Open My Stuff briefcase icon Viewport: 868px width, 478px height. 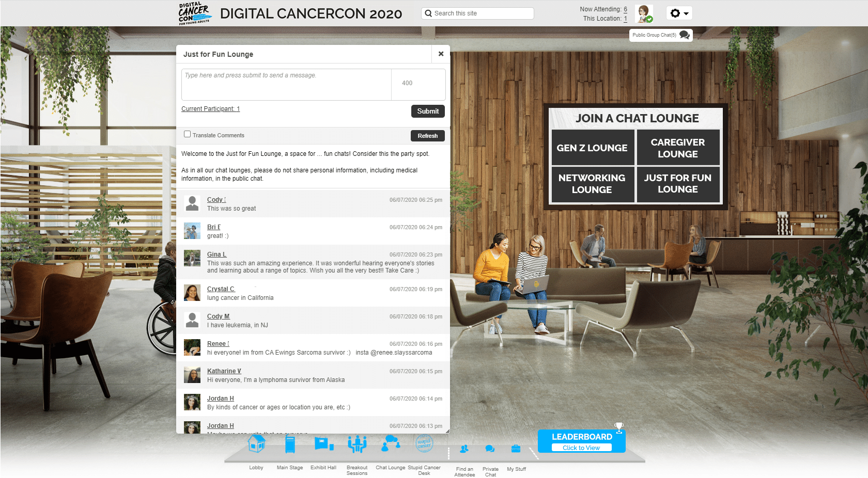click(516, 449)
